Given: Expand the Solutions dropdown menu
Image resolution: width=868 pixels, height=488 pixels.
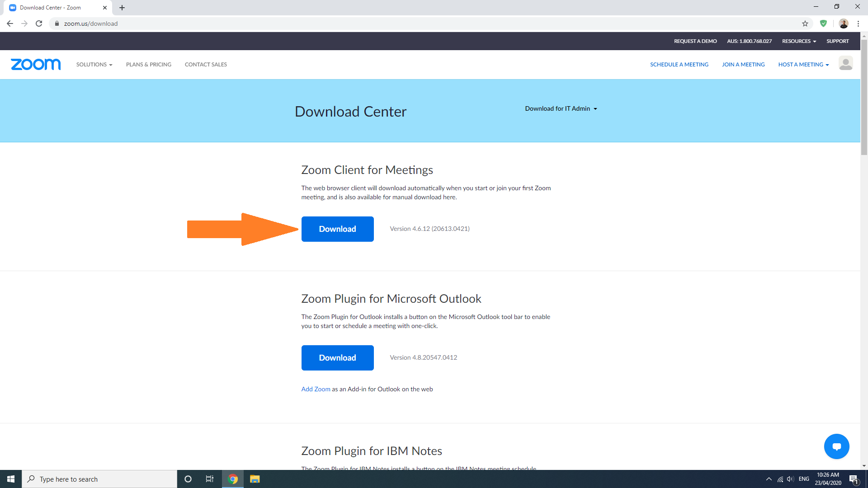Looking at the screenshot, I should coord(94,65).
